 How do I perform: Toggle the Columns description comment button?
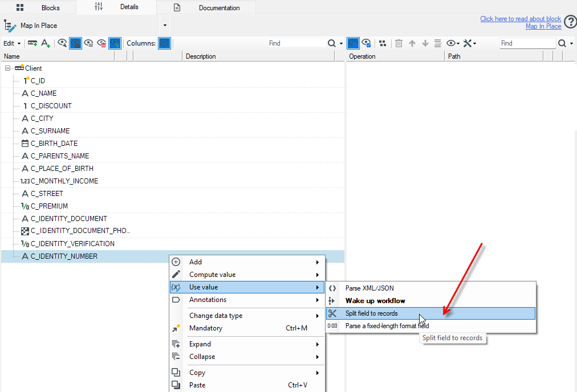pos(164,43)
